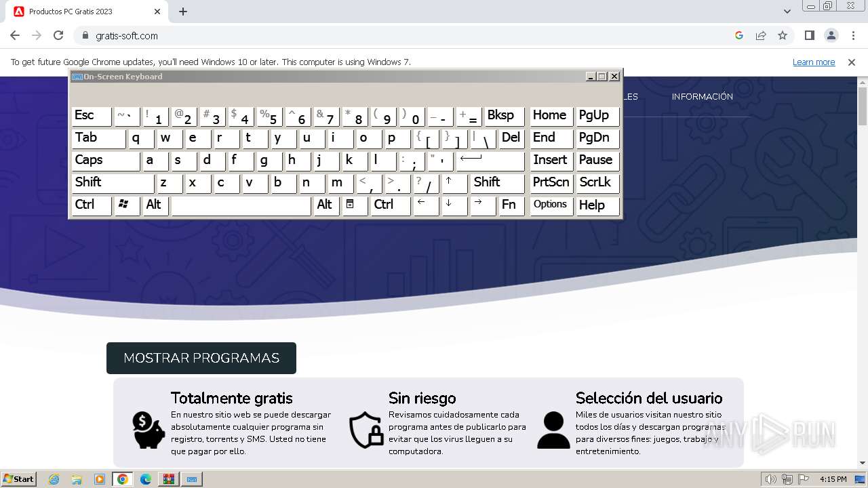Click the Bksp key
Screen dimensions: 868x488
tap(505, 116)
